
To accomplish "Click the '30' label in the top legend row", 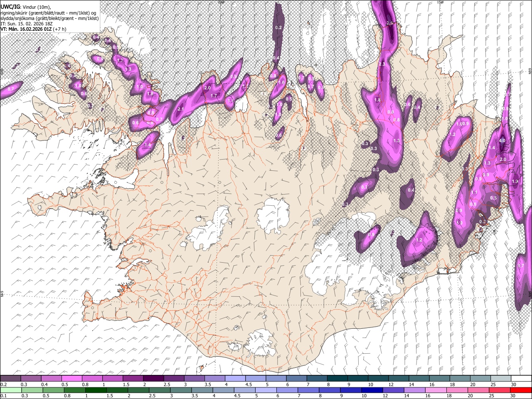I will pyautogui.click(x=514, y=384).
